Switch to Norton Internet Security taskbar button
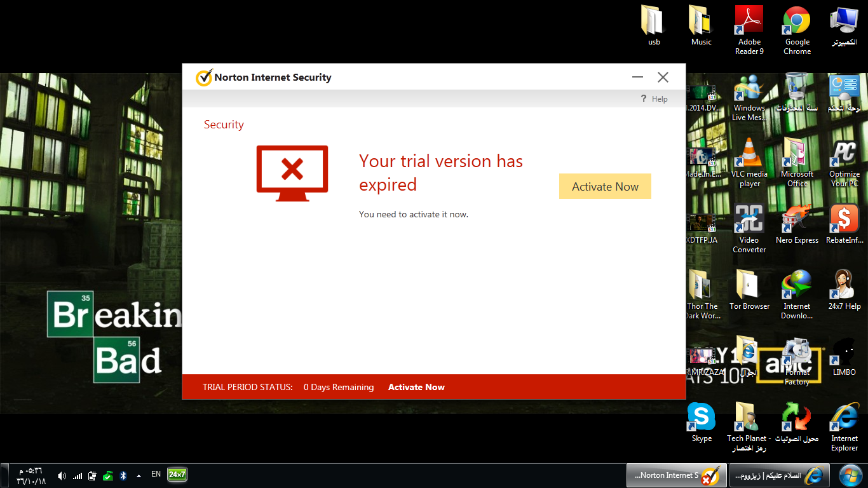This screenshot has height=488, width=868. tap(676, 475)
